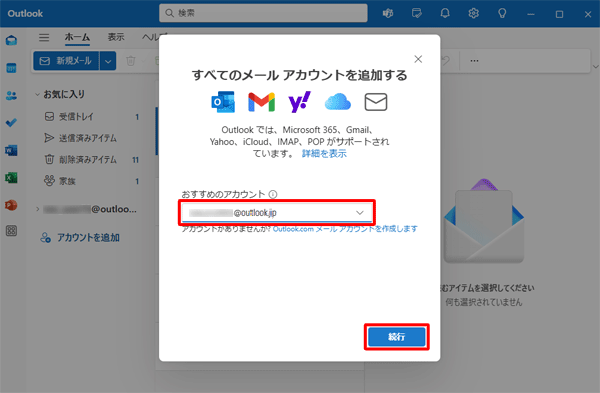Click the 検索 search box
The height and width of the screenshot is (393, 600).
263,13
